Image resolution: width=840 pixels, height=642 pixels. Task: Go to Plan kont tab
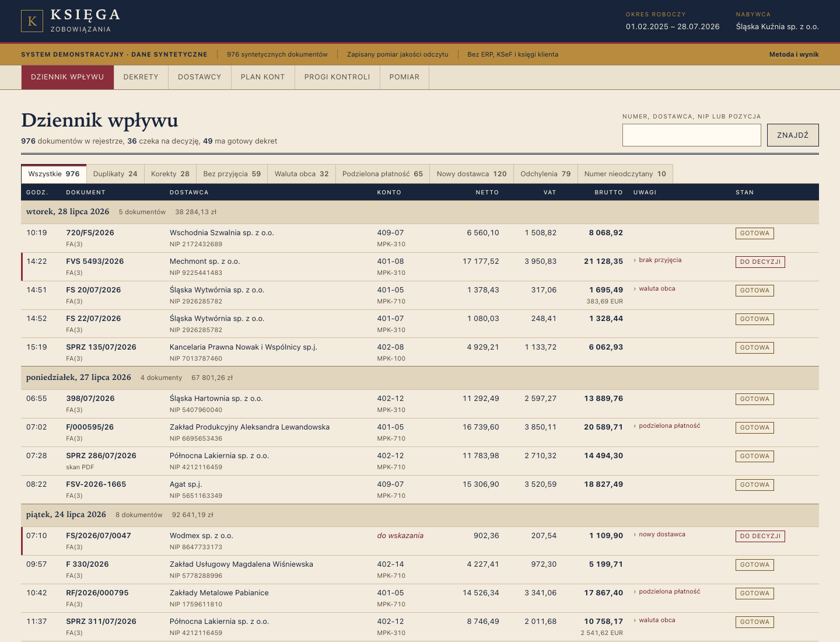[x=263, y=77]
